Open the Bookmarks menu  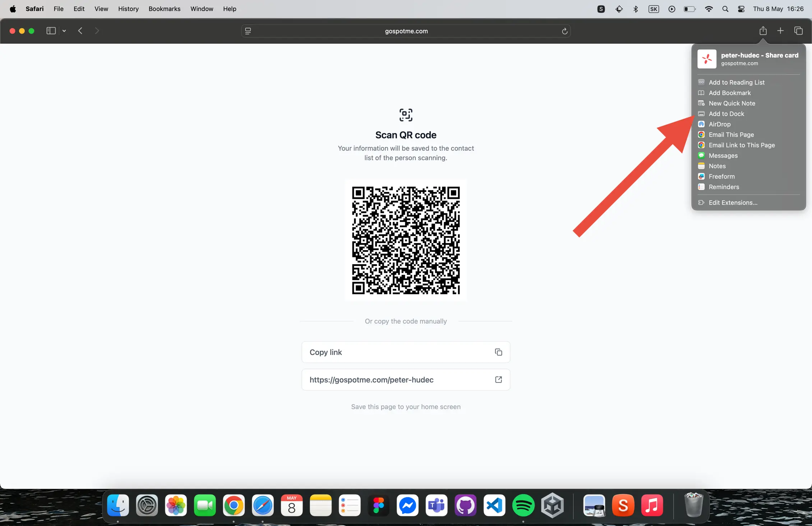(x=165, y=9)
